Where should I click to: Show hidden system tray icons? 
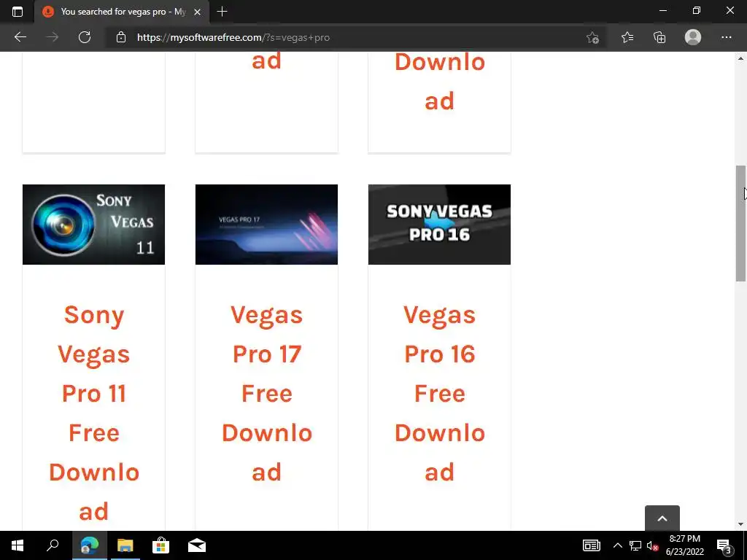coord(617,545)
